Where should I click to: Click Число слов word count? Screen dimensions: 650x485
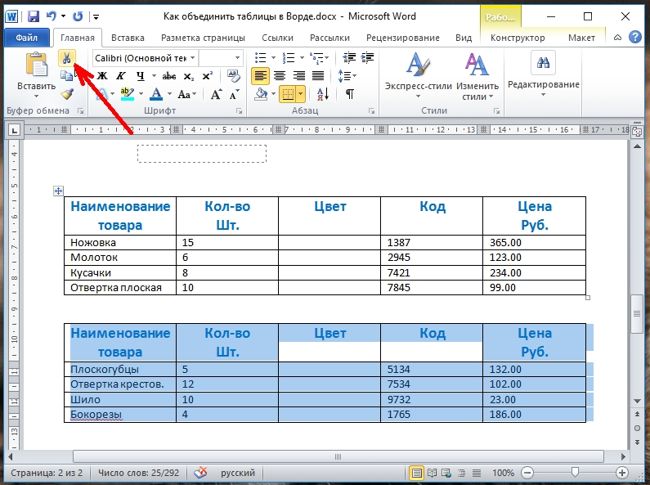(x=138, y=473)
